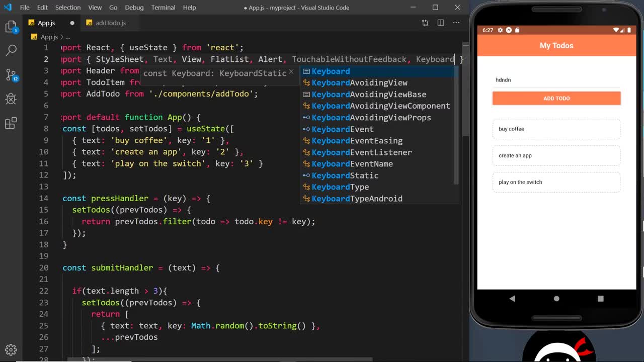The height and width of the screenshot is (362, 644).
Task: Click the 6:27 clock in emulator
Action: point(488,30)
